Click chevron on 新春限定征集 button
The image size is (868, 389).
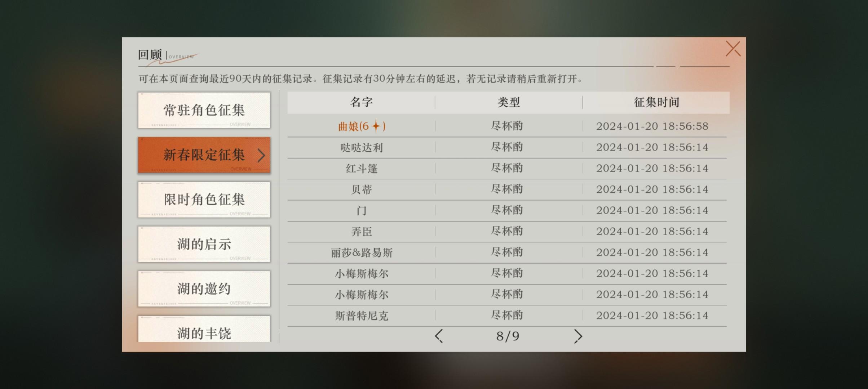pos(261,155)
